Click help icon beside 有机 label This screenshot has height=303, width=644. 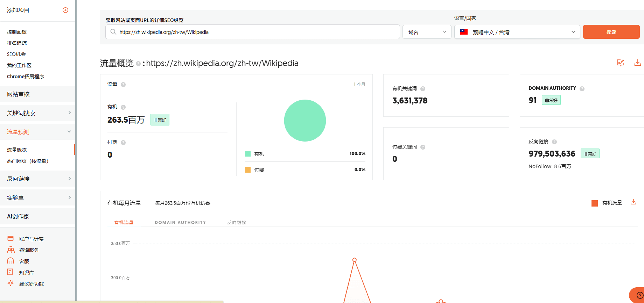click(x=123, y=107)
